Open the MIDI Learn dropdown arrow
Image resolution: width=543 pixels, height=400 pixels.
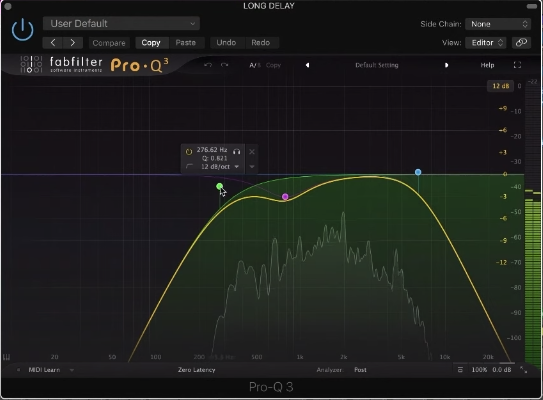(x=72, y=370)
